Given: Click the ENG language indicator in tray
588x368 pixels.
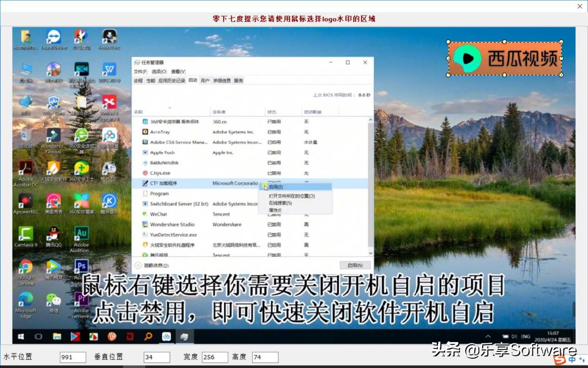Looking at the screenshot, I should click(525, 336).
